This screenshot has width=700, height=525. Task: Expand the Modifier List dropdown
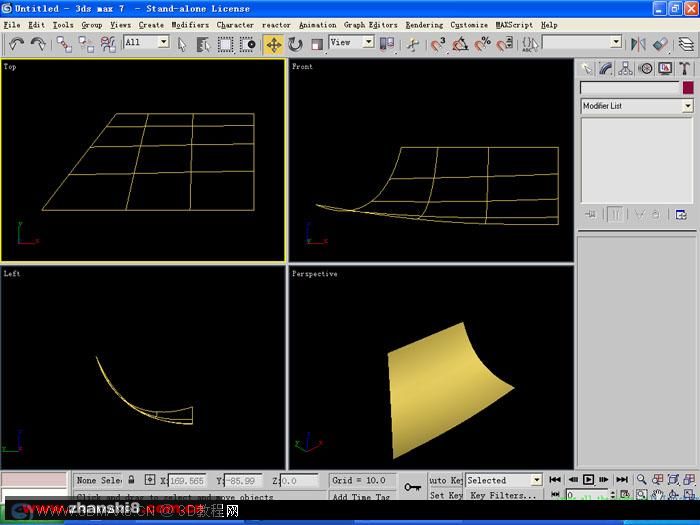click(637, 106)
